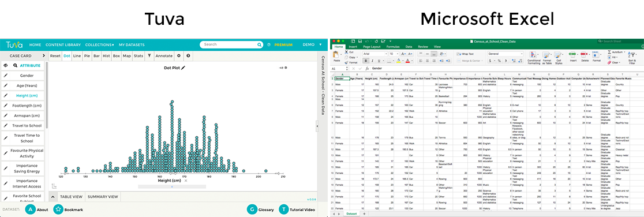Click Excel percent style button

point(499,61)
